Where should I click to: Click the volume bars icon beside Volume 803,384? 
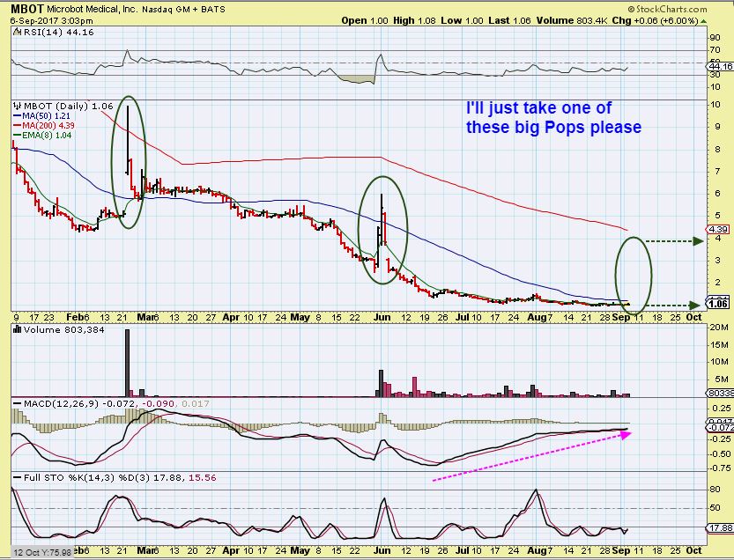18,329
